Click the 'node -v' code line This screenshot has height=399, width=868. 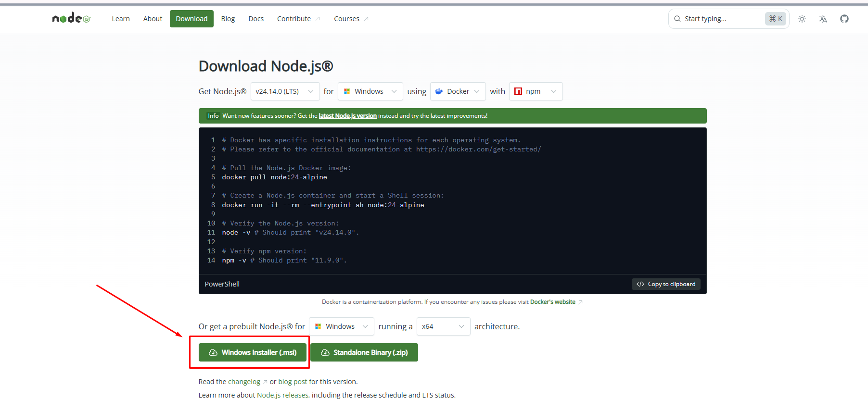click(290, 233)
